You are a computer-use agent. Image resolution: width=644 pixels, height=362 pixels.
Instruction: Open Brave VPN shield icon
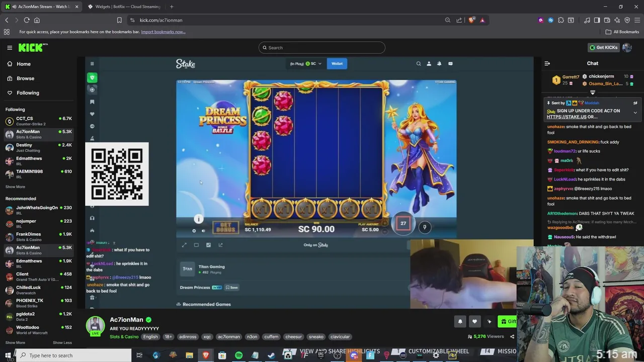tap(627, 20)
